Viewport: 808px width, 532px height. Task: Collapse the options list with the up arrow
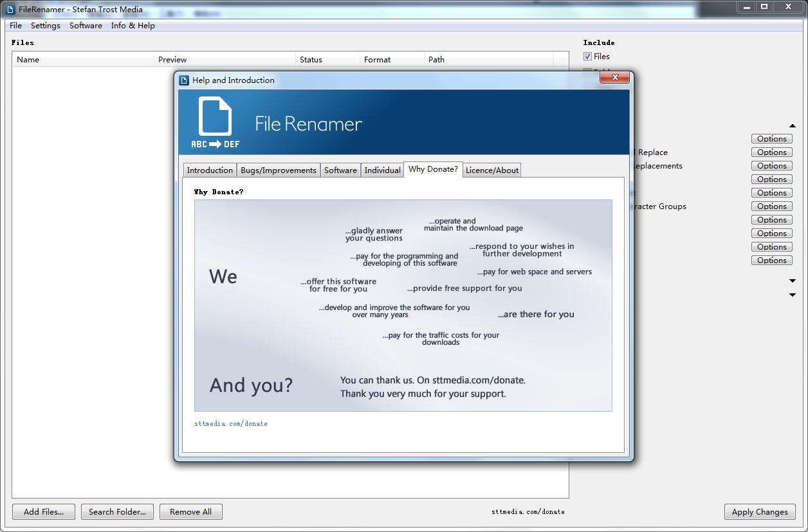click(x=792, y=126)
